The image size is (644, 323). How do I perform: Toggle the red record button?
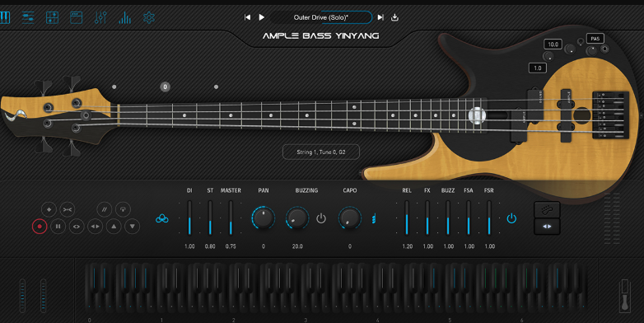[x=40, y=227]
